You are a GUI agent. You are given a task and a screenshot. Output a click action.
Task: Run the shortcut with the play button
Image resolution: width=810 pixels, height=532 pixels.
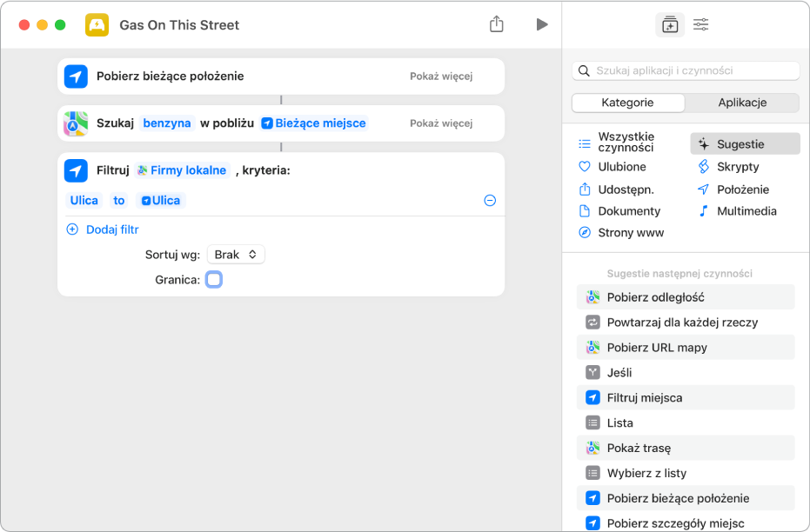click(x=542, y=24)
